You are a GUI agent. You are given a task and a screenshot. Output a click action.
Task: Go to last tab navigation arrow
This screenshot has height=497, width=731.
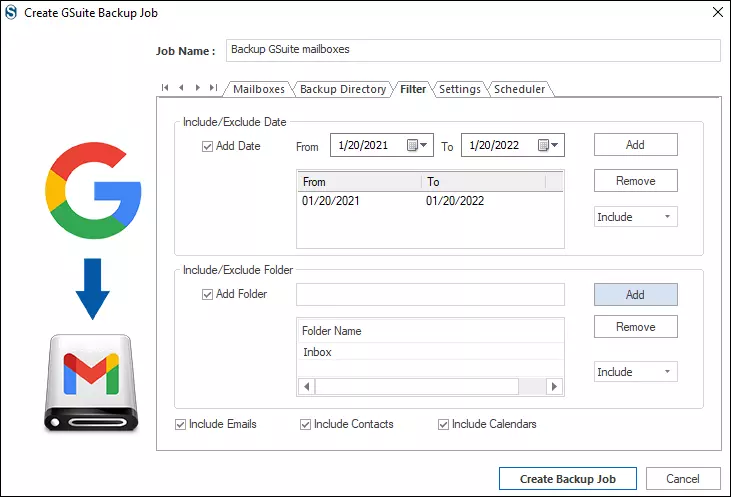point(214,87)
